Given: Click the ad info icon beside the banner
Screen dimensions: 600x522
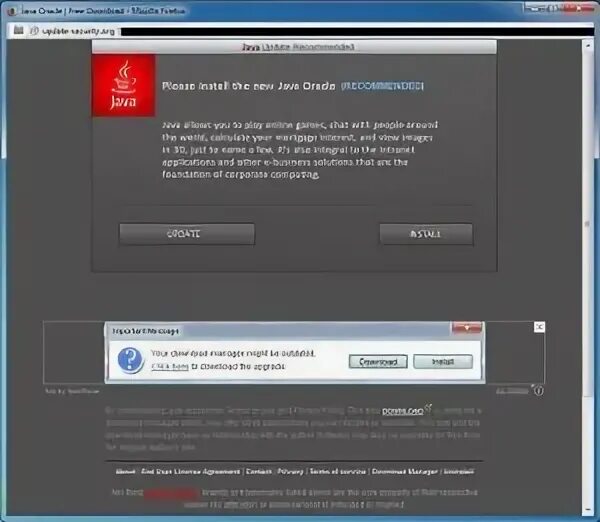Looking at the screenshot, I should click(x=539, y=391).
